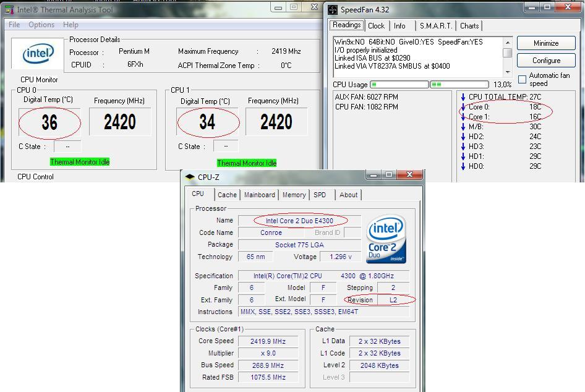The image size is (585, 392).
Task: Click the Intel Thermal Analysis Tool title icon
Action: pos(9,10)
